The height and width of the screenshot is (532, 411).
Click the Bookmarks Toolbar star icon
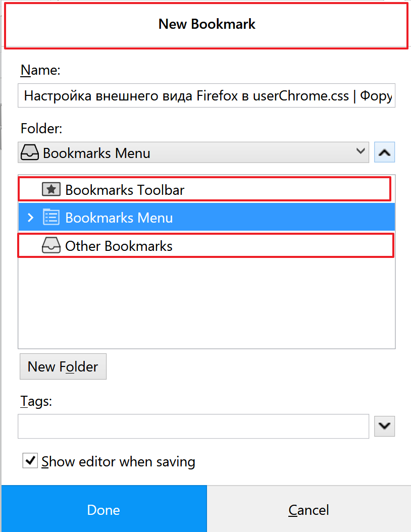pos(51,190)
